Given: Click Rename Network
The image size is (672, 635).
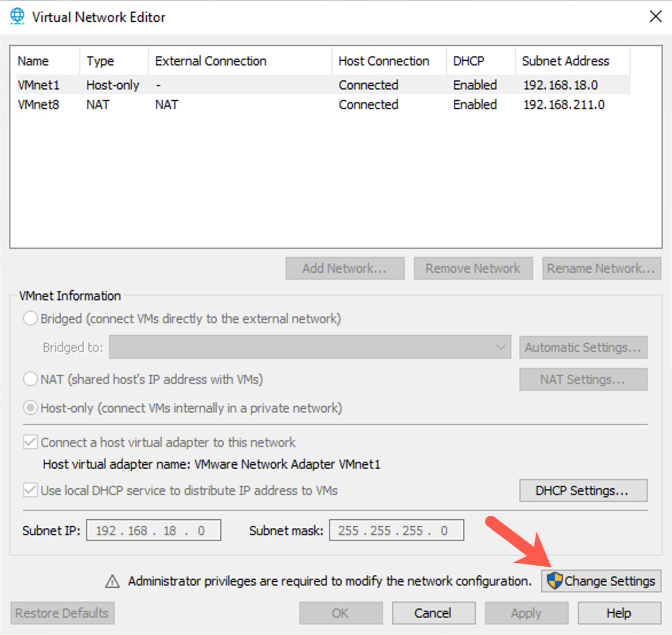Looking at the screenshot, I should click(x=601, y=268).
